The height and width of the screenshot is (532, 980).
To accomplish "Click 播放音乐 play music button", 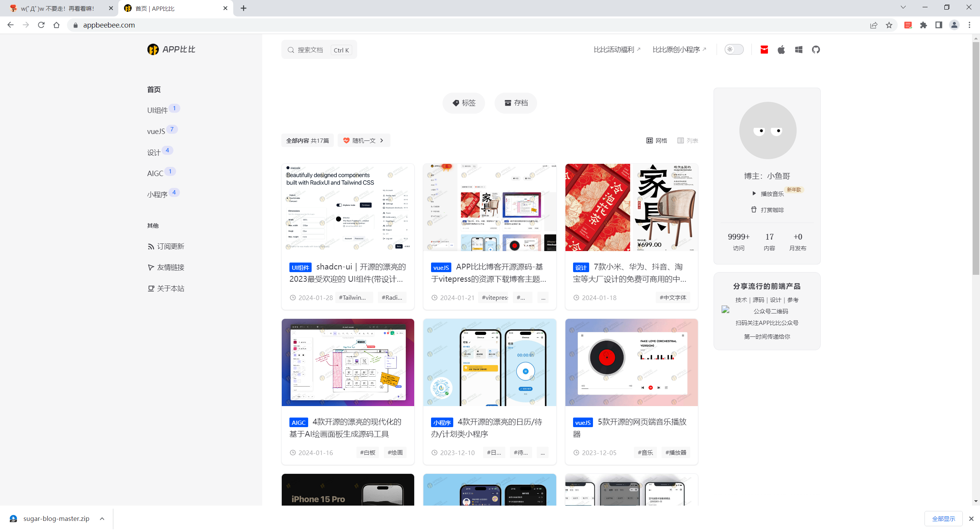I will pyautogui.click(x=768, y=194).
